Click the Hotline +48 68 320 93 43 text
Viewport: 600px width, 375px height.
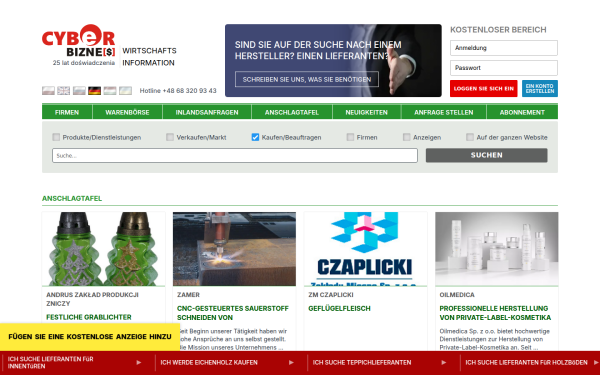click(x=178, y=91)
